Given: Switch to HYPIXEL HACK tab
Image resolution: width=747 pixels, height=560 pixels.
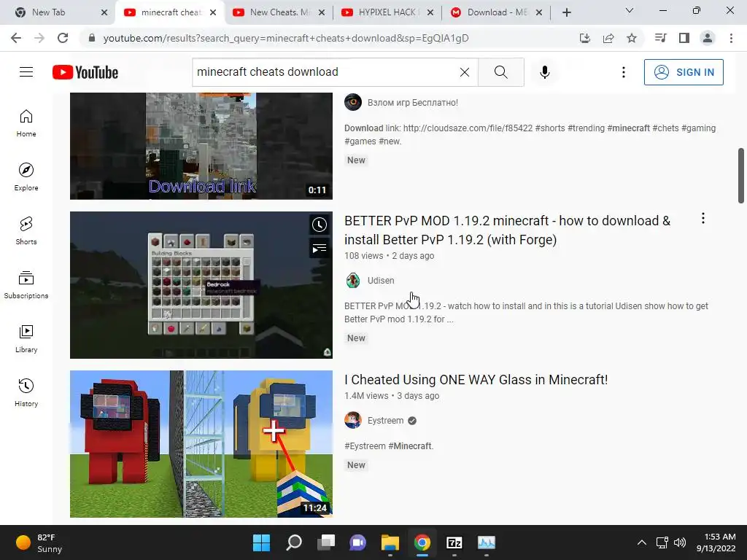Looking at the screenshot, I should pyautogui.click(x=388, y=12).
